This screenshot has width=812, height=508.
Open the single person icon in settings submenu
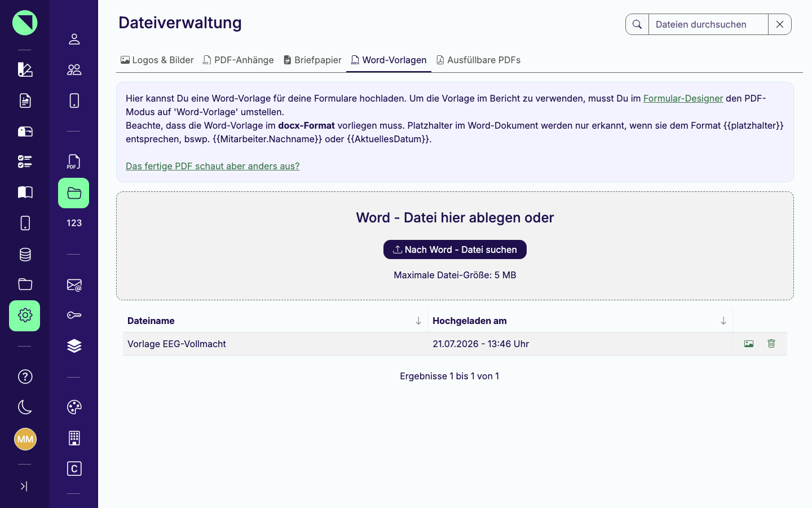[x=74, y=39]
